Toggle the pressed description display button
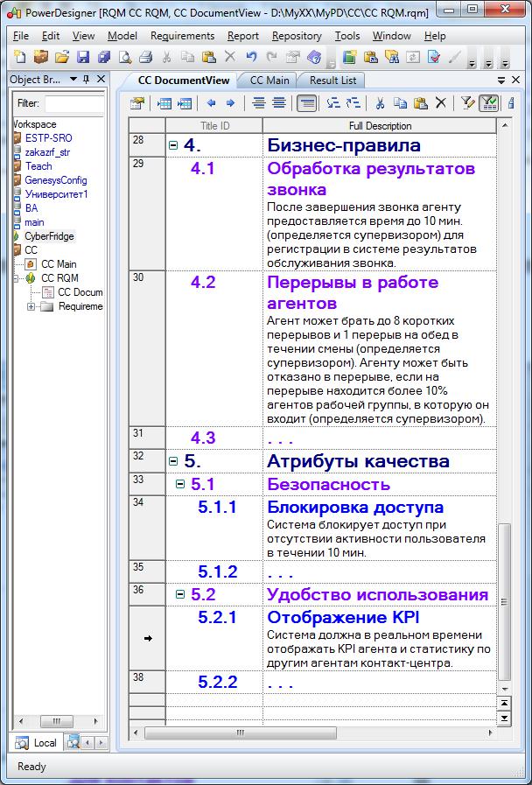532x785 pixels. click(x=306, y=103)
